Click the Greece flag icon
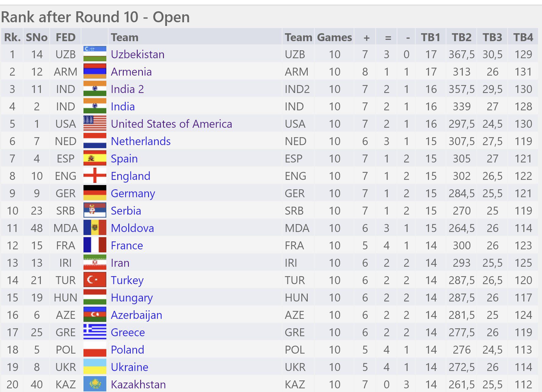Screen dimensions: 542x392 (x=95, y=332)
